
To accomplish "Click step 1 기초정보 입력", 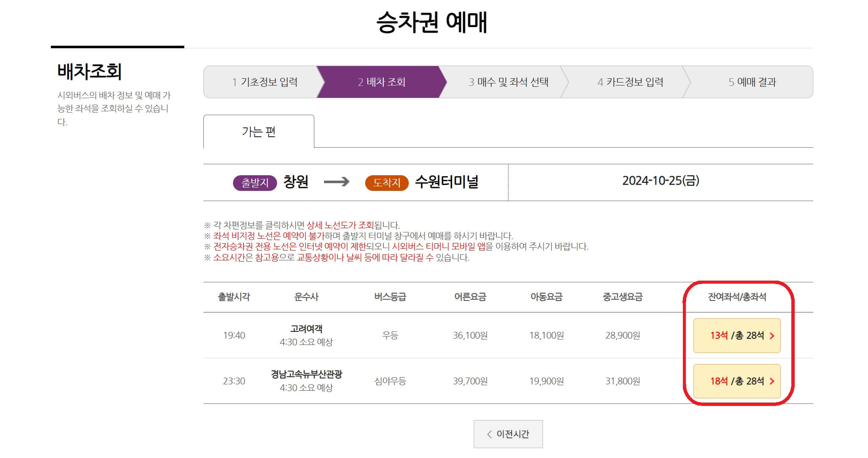I will coord(267,82).
